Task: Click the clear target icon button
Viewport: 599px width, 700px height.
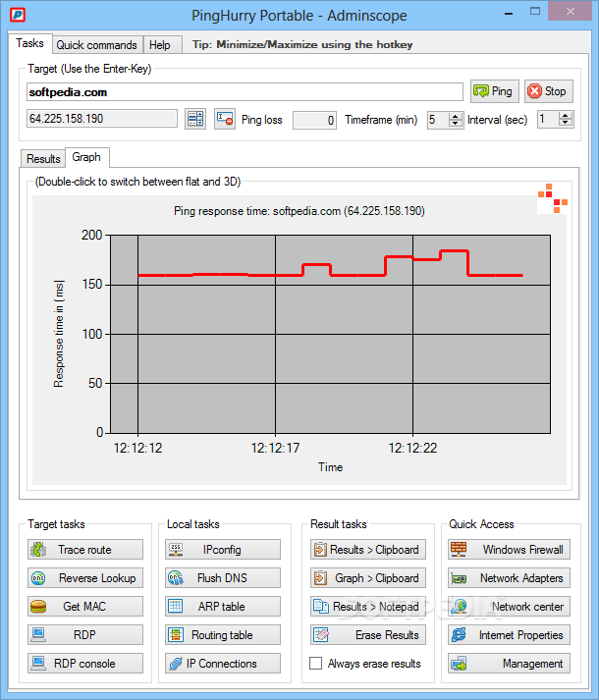Action: (225, 119)
